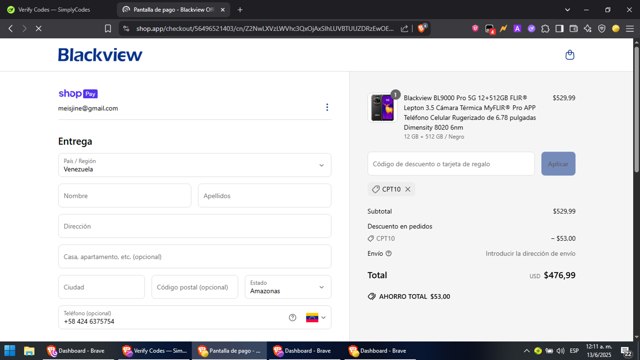
Task: Open the purple circle extension
Action: [x=531, y=29]
